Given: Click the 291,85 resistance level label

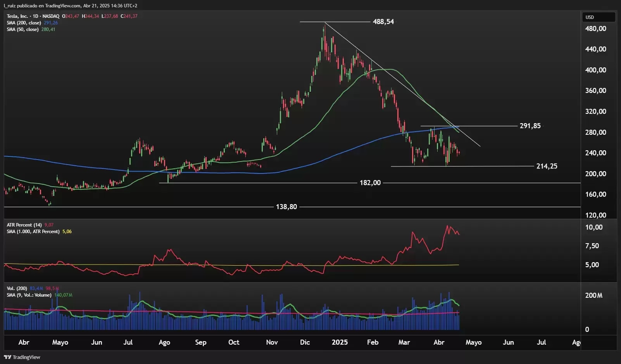Looking at the screenshot, I should [530, 126].
